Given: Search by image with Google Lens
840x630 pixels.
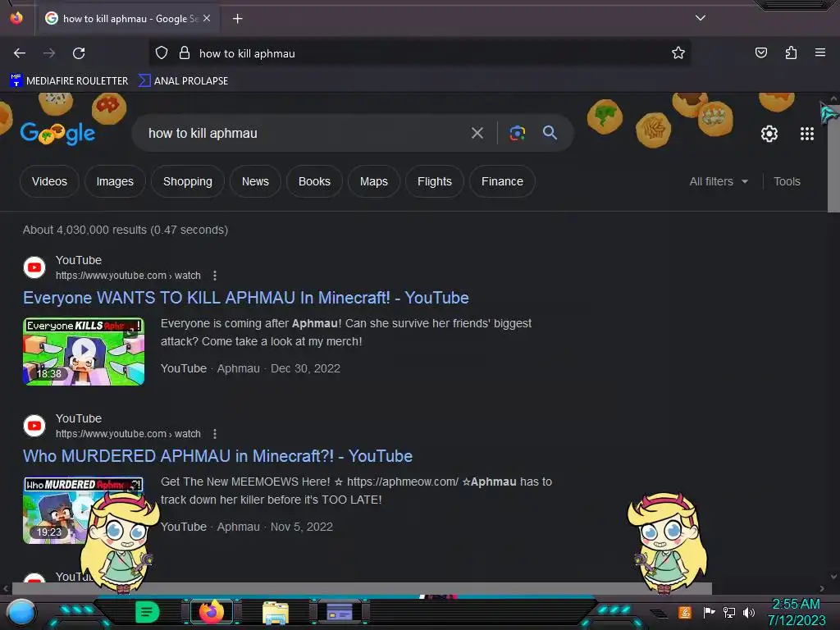Looking at the screenshot, I should 518,133.
